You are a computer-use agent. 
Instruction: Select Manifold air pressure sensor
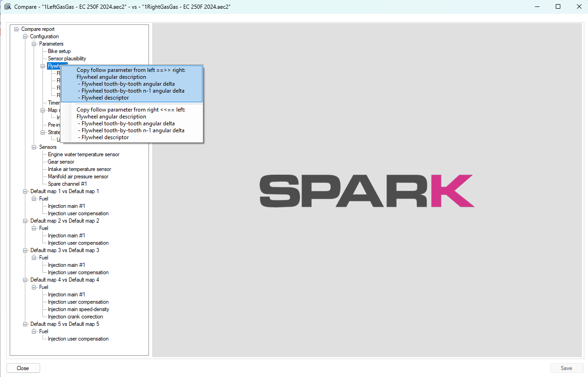(78, 177)
